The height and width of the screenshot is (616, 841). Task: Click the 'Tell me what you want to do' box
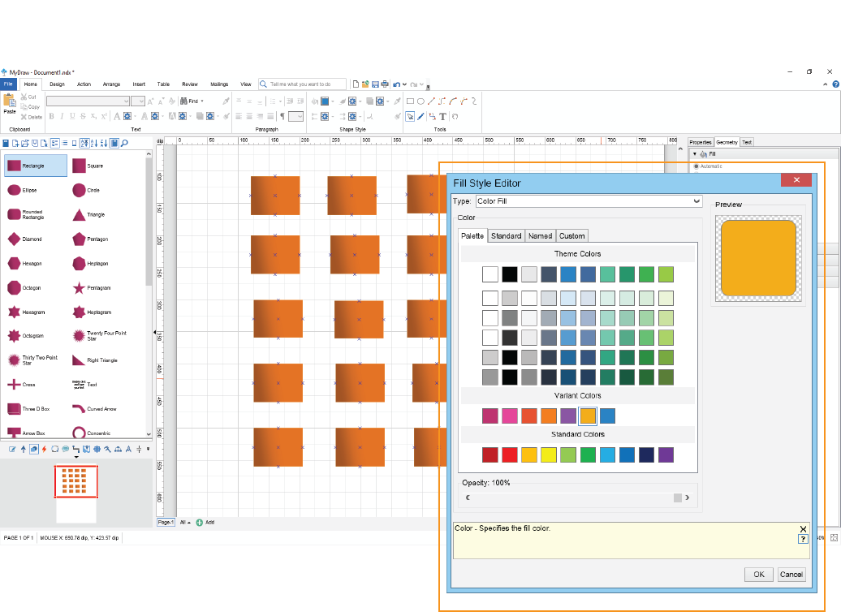302,84
